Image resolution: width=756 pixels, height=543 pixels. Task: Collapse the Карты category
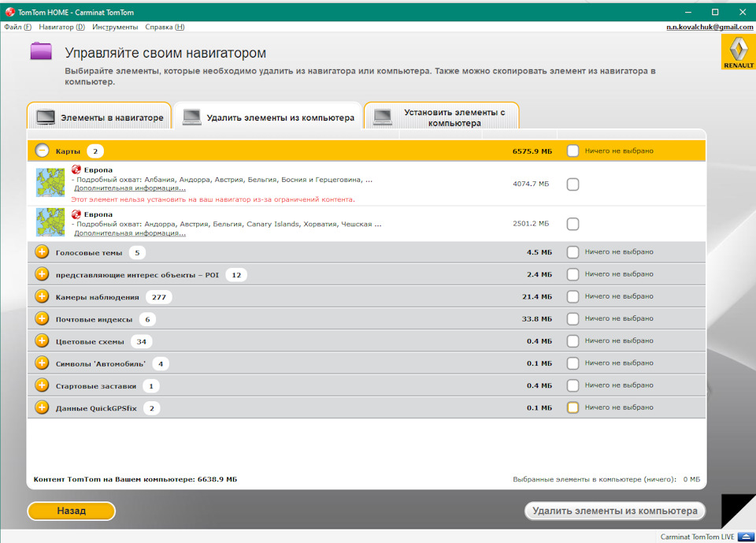42,151
